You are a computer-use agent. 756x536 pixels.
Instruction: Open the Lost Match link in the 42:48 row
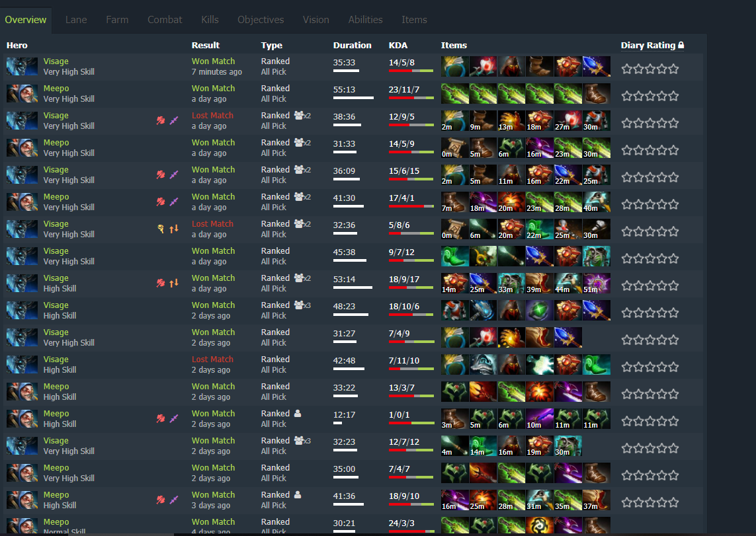[x=212, y=360]
